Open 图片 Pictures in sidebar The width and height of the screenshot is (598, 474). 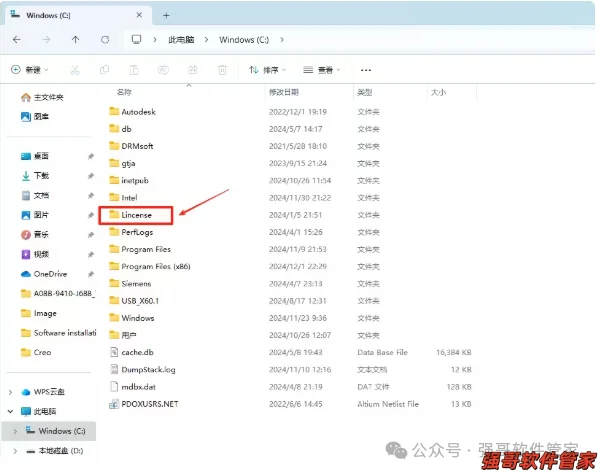tap(35, 215)
